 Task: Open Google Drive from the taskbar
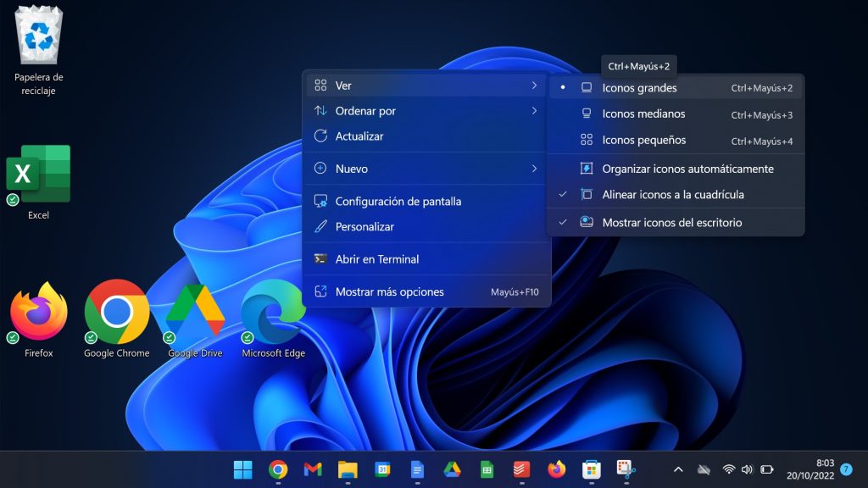[453, 469]
